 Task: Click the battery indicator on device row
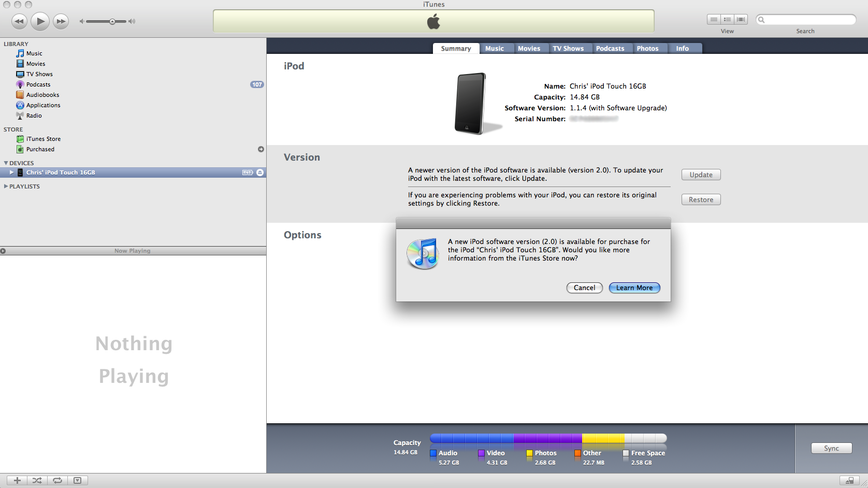click(x=248, y=173)
